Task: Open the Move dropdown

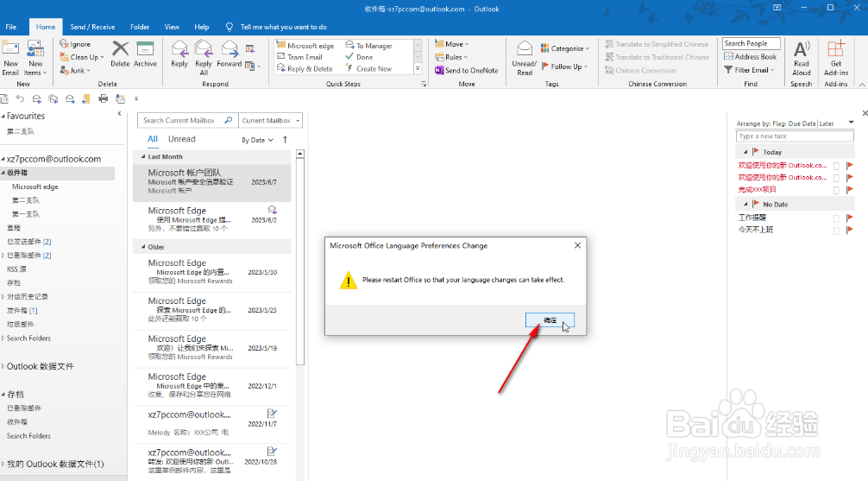Action: [x=452, y=44]
